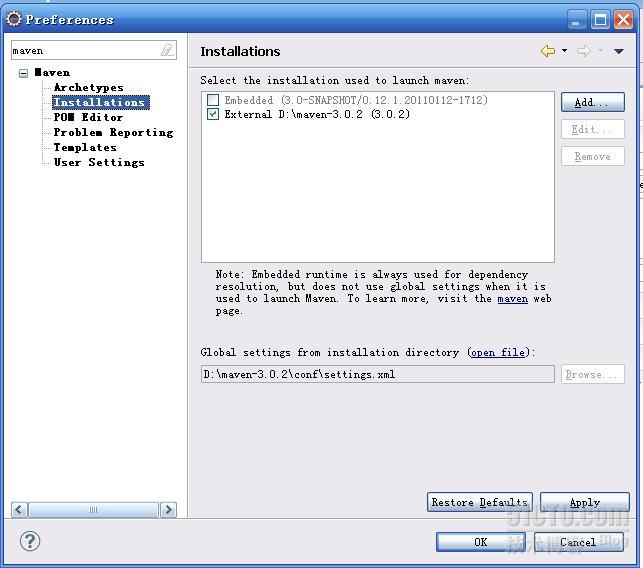Click the Apply button

pos(585,502)
